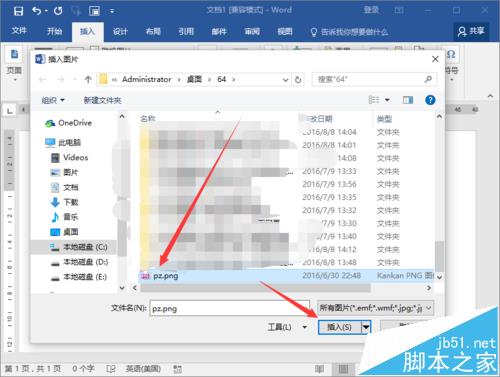Switch to the 布局 ribbon tab
Screen dimensions: 500x377
153,32
